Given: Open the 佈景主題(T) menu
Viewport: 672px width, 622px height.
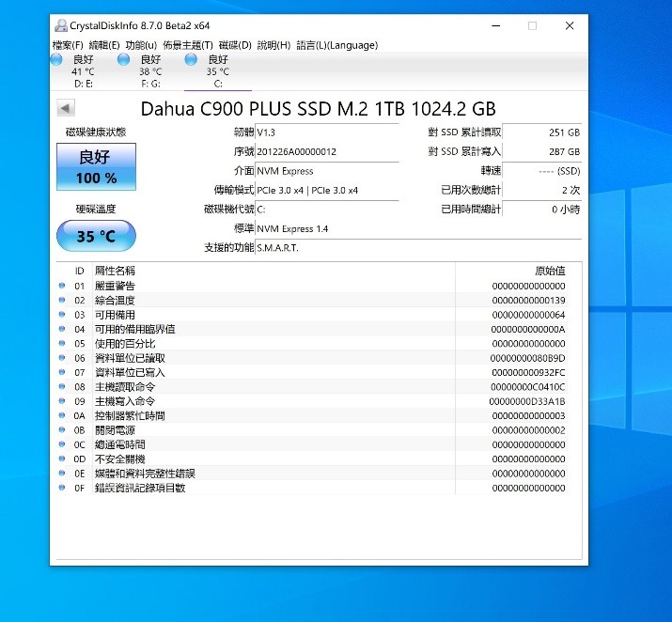Looking at the screenshot, I should pos(188,45).
